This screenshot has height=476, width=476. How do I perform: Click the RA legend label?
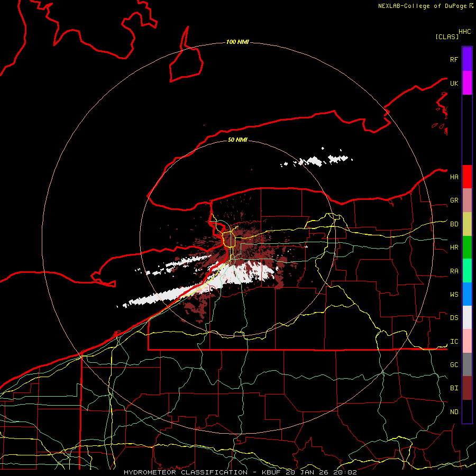tap(454, 271)
